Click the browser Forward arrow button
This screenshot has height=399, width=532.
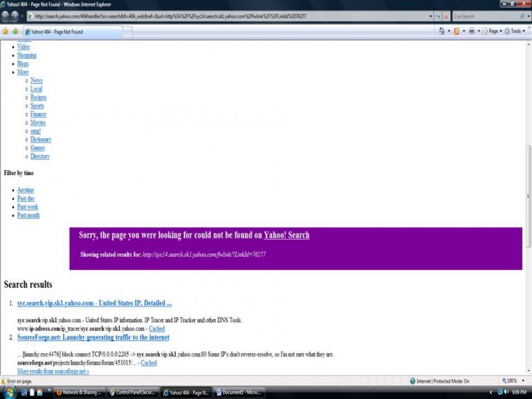pyautogui.click(x=15, y=16)
